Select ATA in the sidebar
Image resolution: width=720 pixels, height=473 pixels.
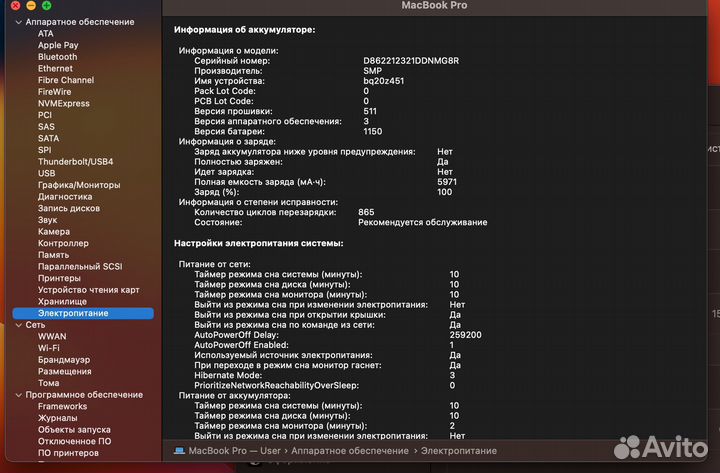coord(45,34)
